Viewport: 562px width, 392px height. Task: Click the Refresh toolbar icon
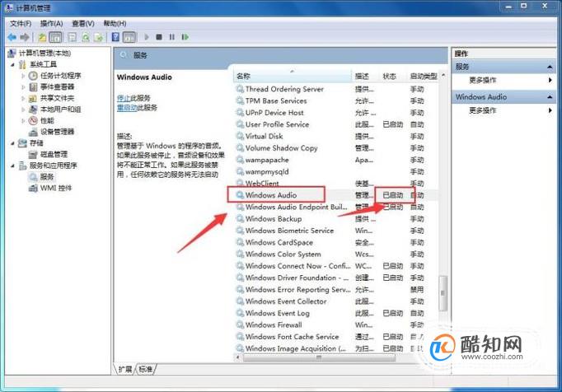[86, 37]
